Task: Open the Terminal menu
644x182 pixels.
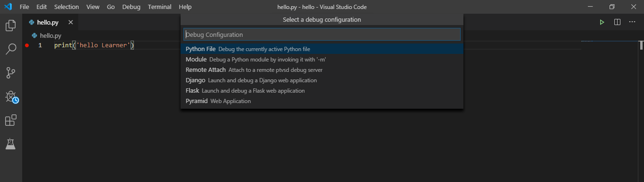Action: tap(159, 7)
